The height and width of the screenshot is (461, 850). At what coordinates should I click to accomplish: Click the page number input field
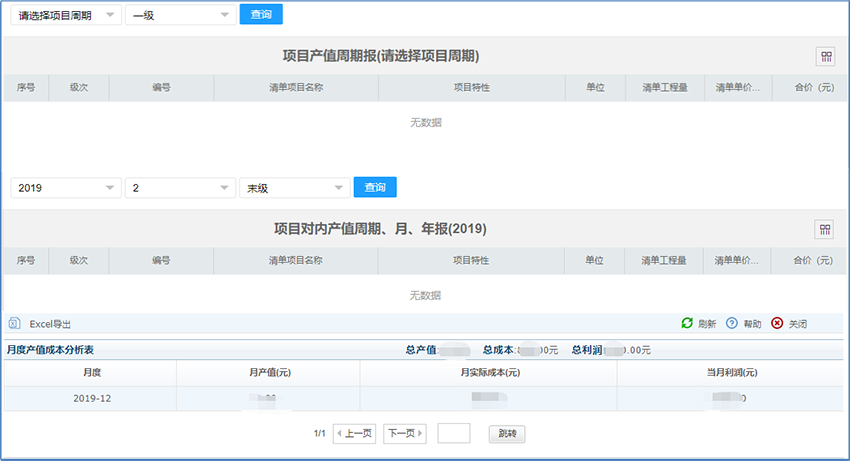(454, 434)
